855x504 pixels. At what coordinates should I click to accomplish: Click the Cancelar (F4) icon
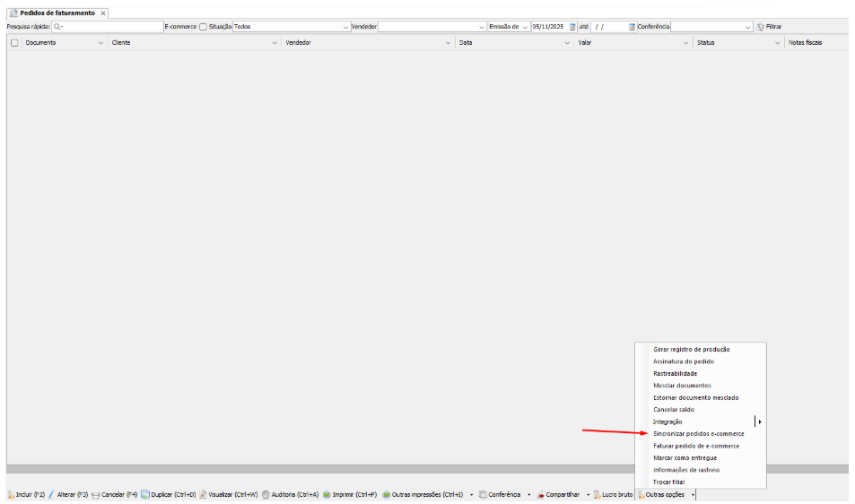pyautogui.click(x=96, y=494)
